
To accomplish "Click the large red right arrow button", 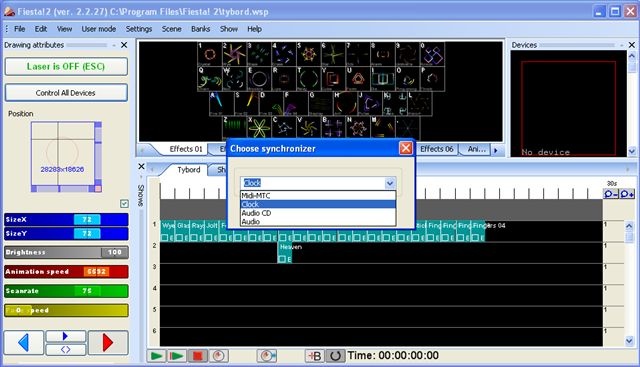I will click(108, 343).
